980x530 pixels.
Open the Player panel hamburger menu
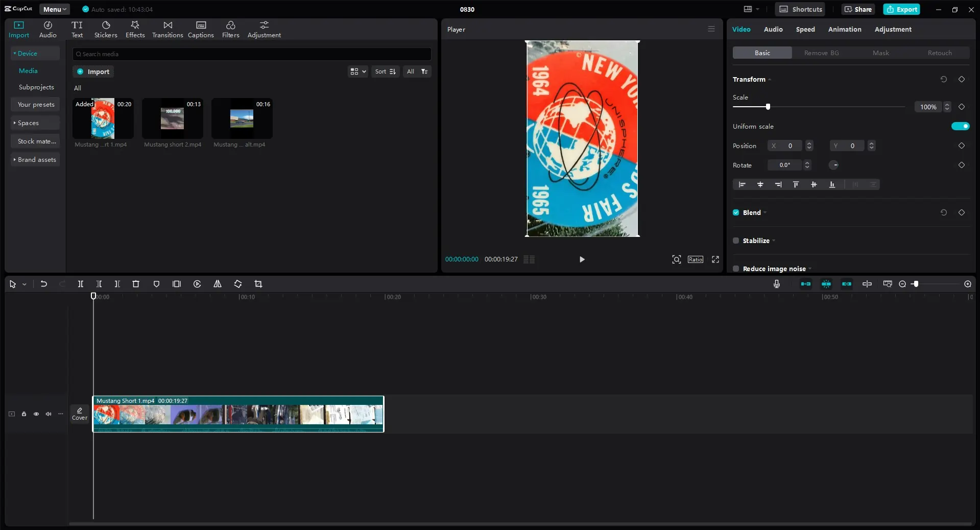tap(711, 29)
